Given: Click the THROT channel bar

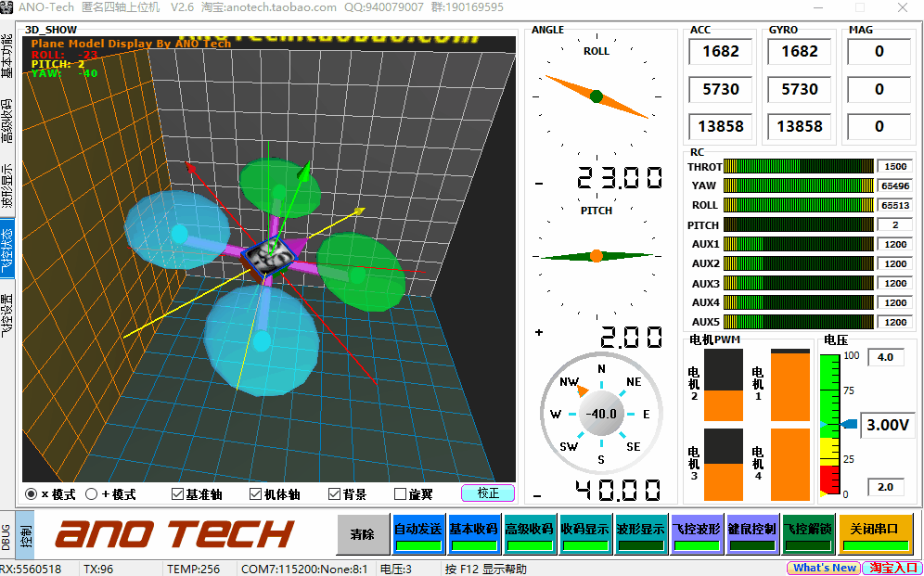Looking at the screenshot, I should 798,166.
